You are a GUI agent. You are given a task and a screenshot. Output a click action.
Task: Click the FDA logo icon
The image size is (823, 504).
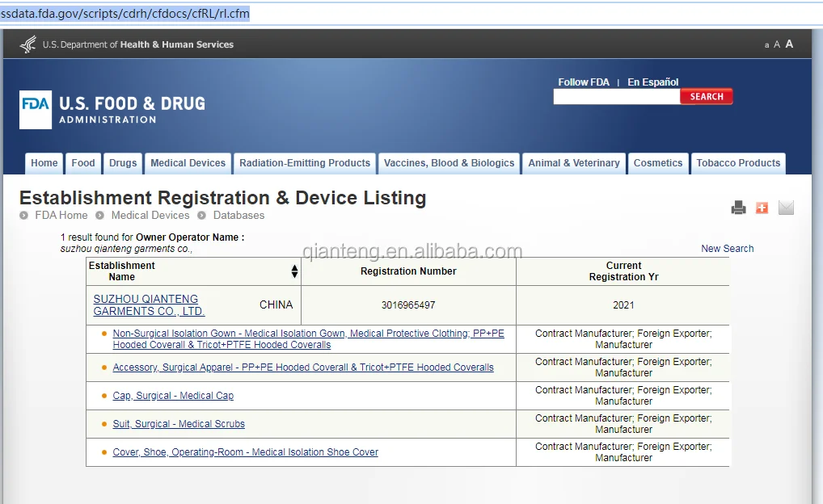point(36,110)
